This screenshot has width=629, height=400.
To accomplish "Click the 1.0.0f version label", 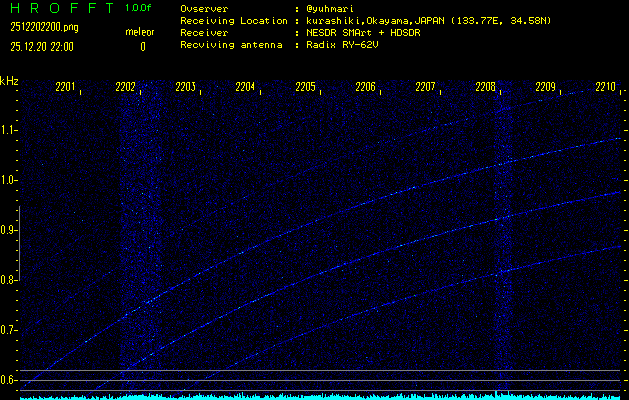I will coord(139,8).
